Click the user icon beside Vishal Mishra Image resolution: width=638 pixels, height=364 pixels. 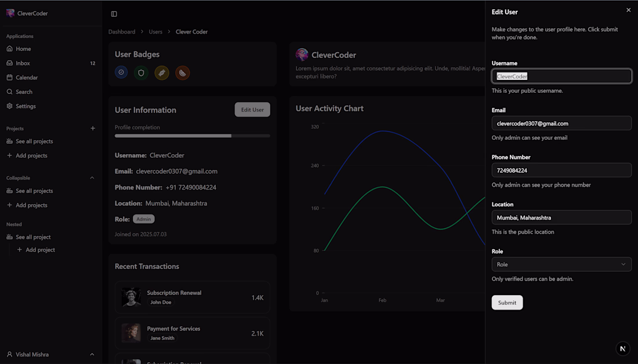[x=9, y=354]
